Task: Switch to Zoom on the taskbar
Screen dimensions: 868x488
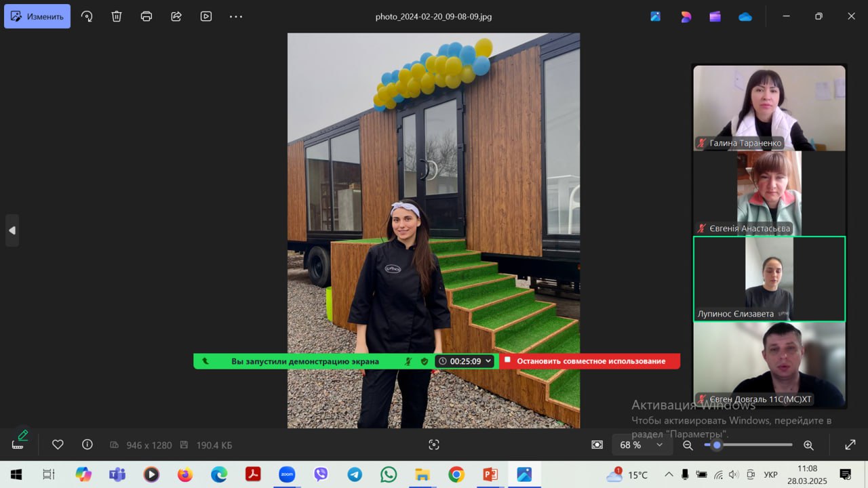Action: point(287,474)
